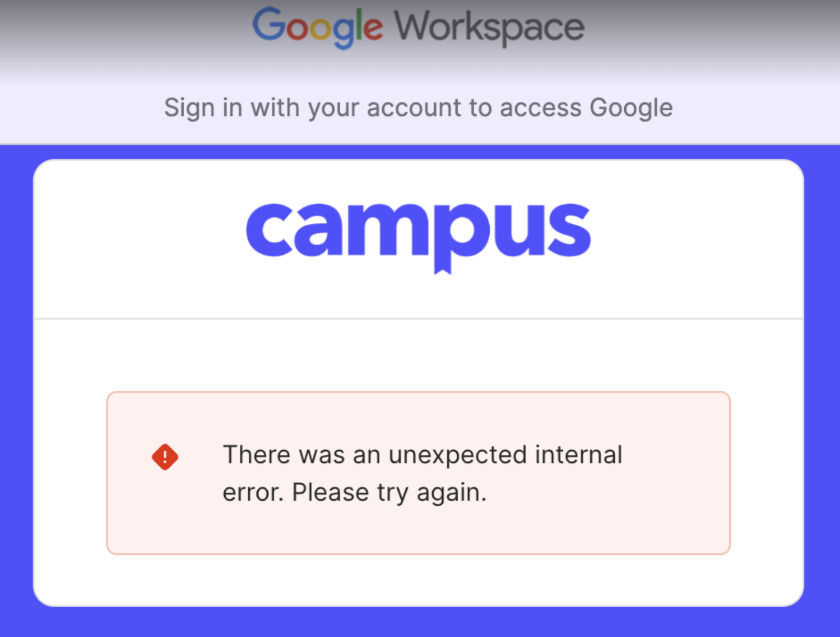Click "There was an unexpected internal" text line

[x=423, y=454]
